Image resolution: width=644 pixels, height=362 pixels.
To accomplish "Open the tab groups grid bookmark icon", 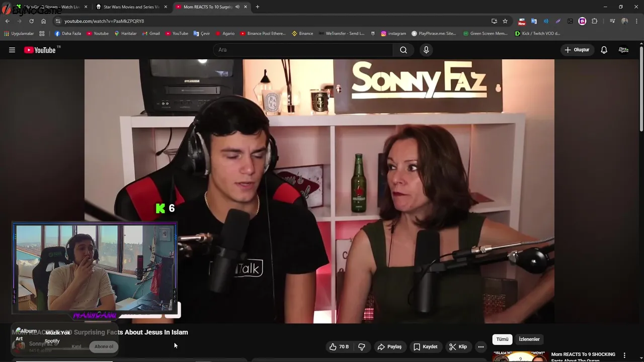I will 42,34.
